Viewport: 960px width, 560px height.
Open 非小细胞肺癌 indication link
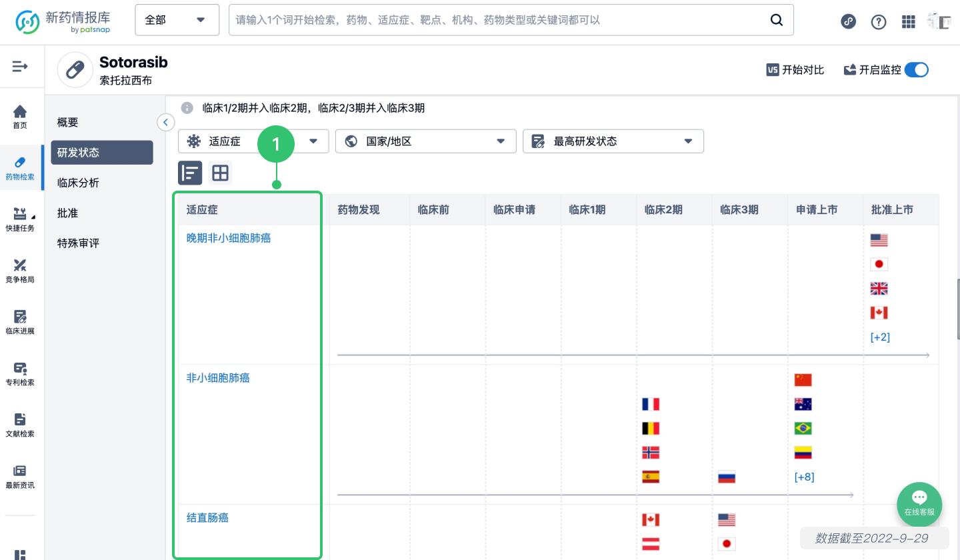pyautogui.click(x=218, y=378)
